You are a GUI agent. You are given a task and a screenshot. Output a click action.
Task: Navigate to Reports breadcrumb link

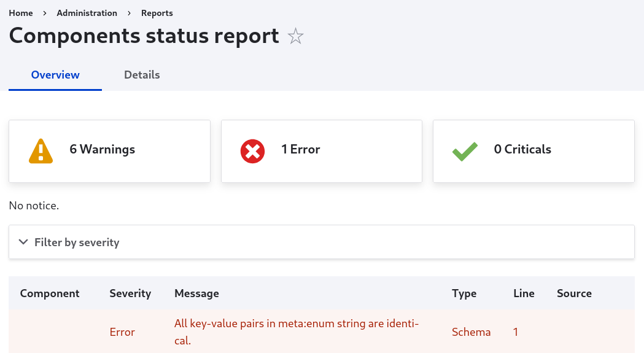(x=157, y=13)
